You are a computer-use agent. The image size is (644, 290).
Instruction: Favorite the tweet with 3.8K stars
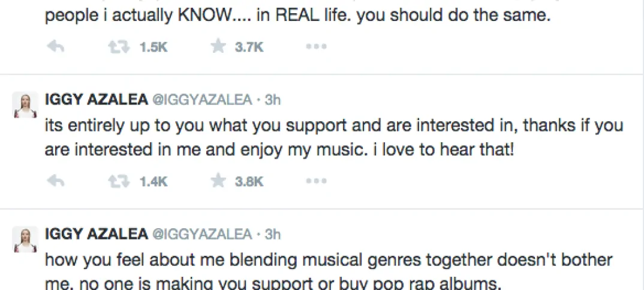tap(218, 181)
